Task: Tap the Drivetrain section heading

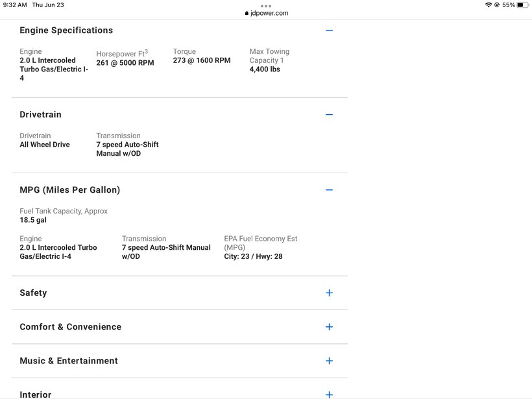Action: click(x=40, y=115)
